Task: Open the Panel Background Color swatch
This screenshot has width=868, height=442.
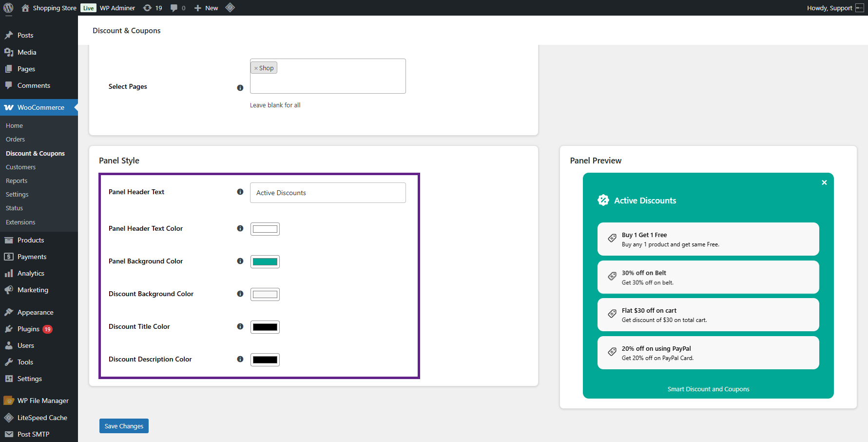Action: 265,261
